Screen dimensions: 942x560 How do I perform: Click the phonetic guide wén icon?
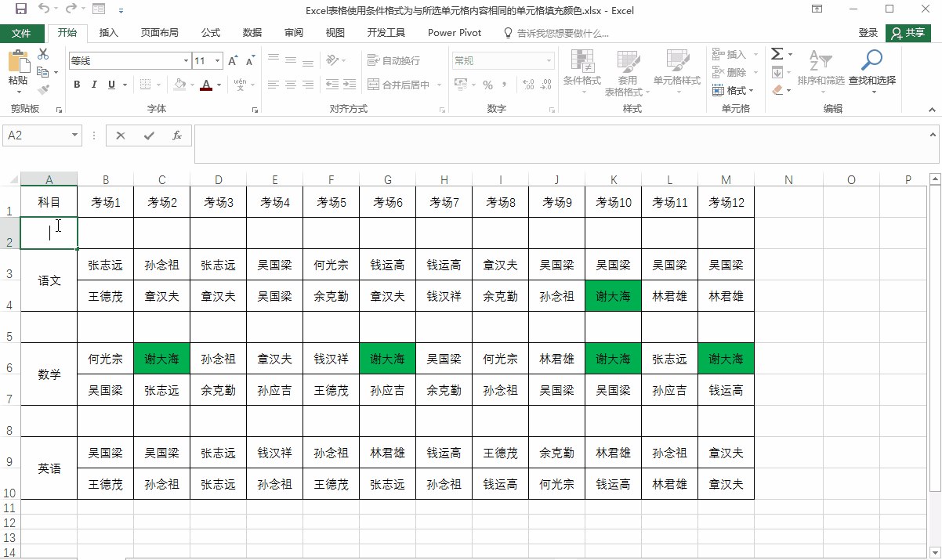pos(240,85)
